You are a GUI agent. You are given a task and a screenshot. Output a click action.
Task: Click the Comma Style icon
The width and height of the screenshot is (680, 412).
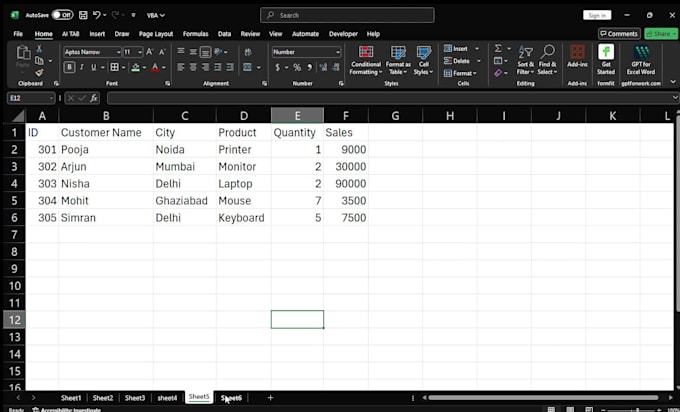(309, 67)
